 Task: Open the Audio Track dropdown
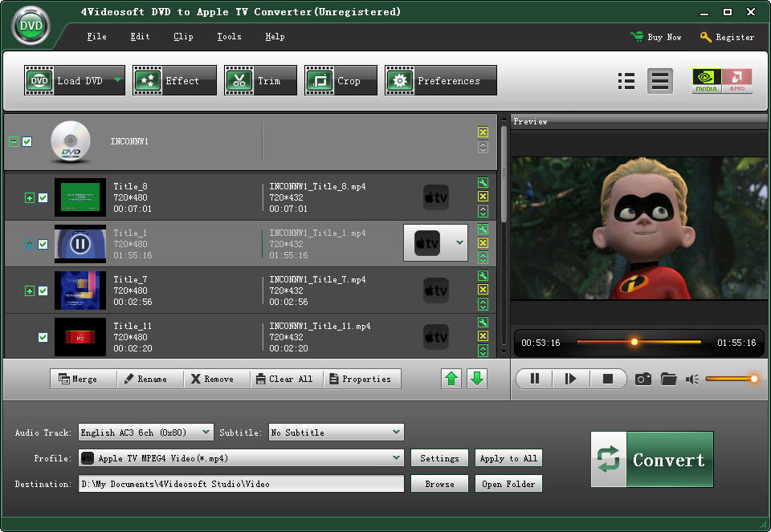(x=145, y=433)
